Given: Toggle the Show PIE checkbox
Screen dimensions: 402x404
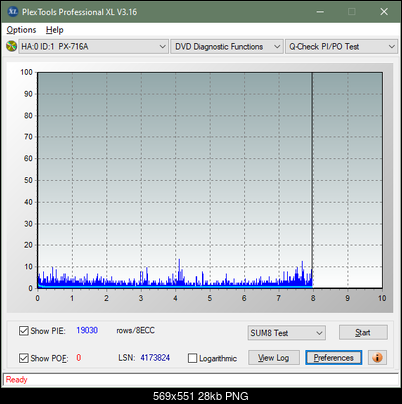Looking at the screenshot, I should point(24,331).
